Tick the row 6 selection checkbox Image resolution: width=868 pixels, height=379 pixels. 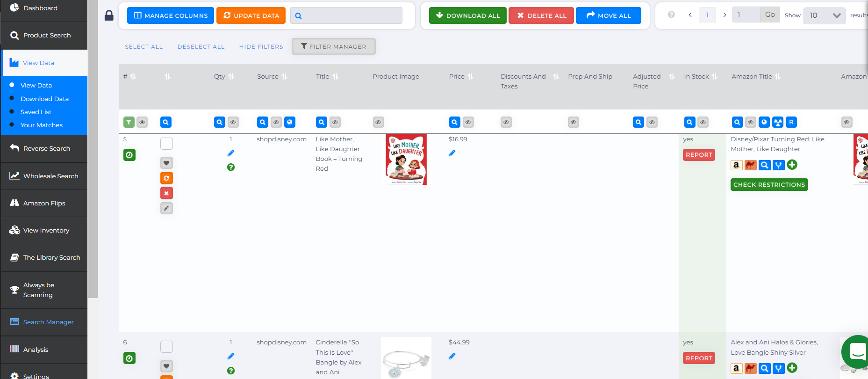[x=166, y=347]
